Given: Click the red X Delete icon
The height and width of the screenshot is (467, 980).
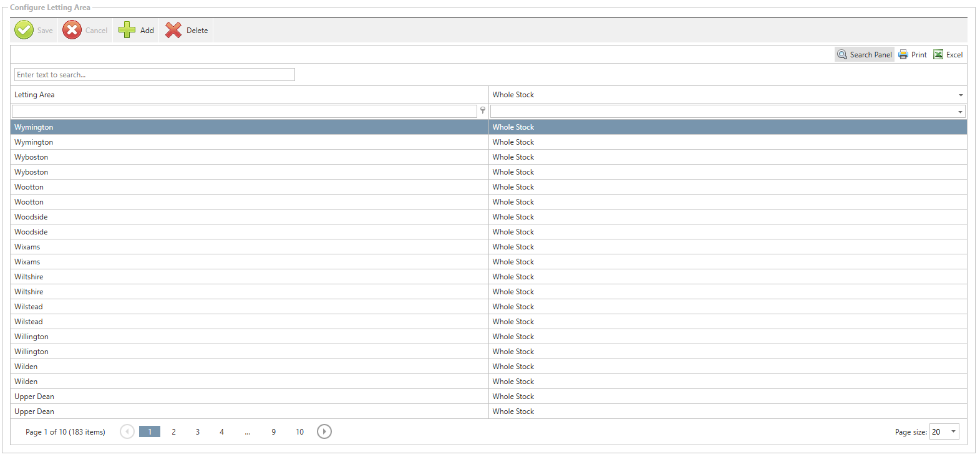Looking at the screenshot, I should coord(173,30).
